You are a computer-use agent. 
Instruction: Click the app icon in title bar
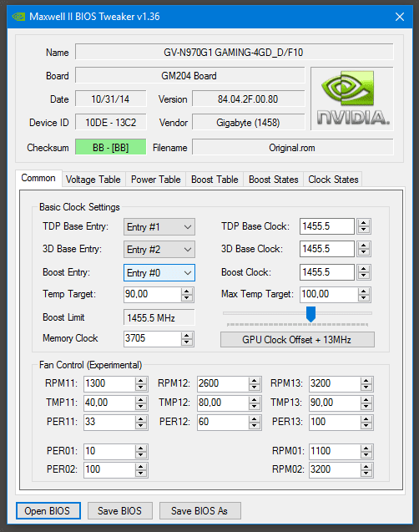18,17
